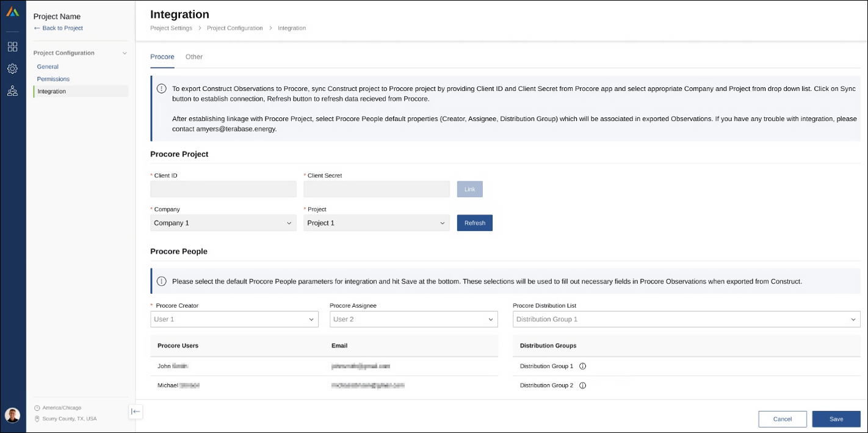Click the Procore Users column header

point(178,346)
